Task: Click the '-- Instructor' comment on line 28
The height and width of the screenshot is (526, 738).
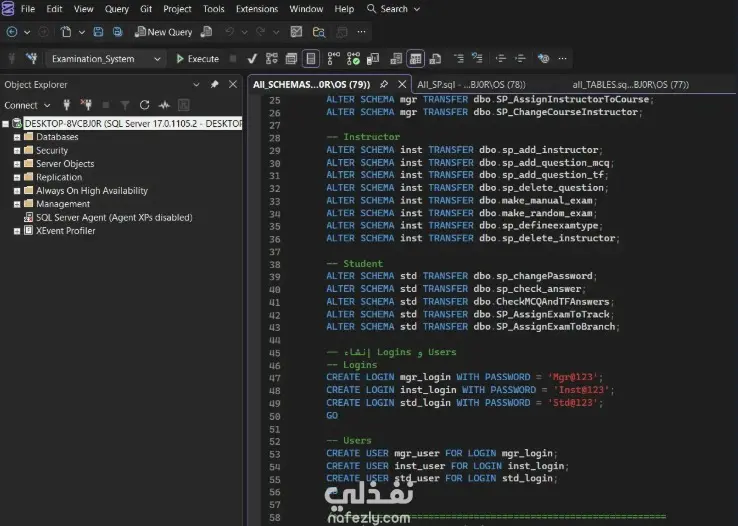Action: click(x=363, y=137)
